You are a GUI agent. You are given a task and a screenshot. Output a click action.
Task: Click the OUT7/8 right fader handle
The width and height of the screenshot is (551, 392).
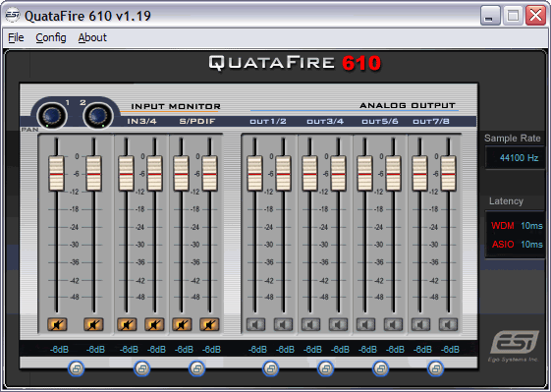(449, 174)
